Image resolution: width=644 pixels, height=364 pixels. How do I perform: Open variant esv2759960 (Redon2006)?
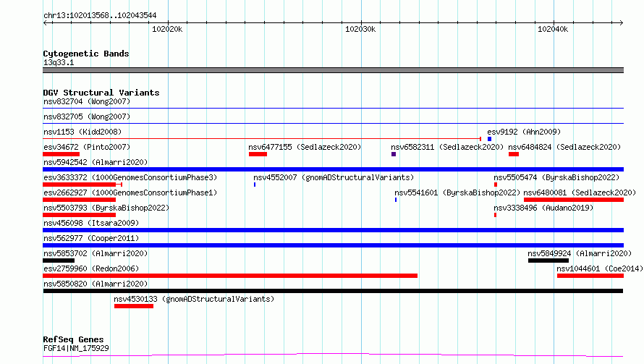click(91, 268)
